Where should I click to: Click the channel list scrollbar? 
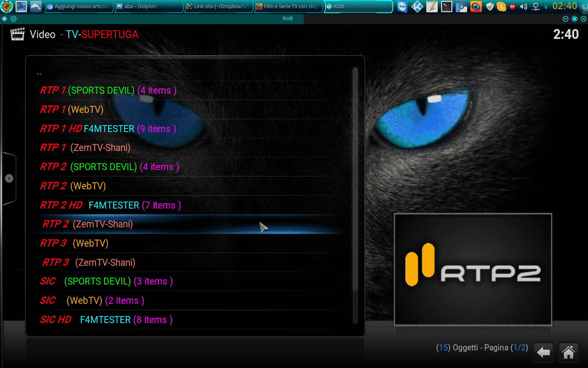(355, 180)
